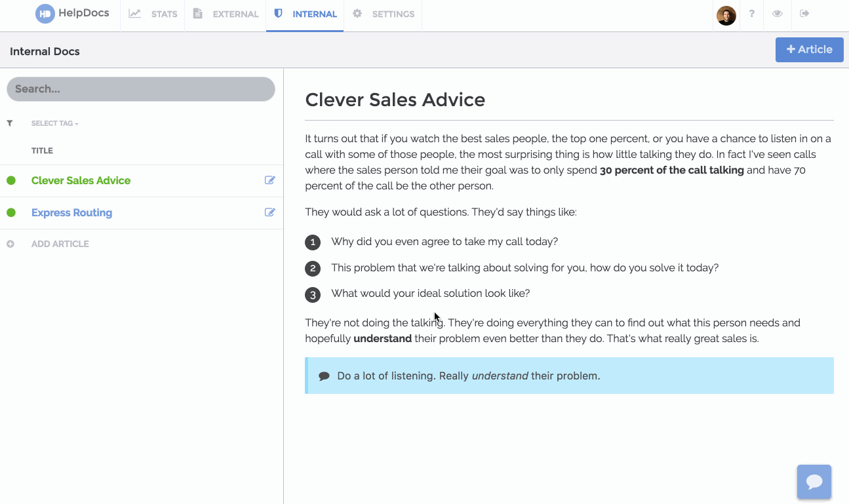This screenshot has width=849, height=504.
Task: Click inside the Search field
Action: tap(140, 89)
